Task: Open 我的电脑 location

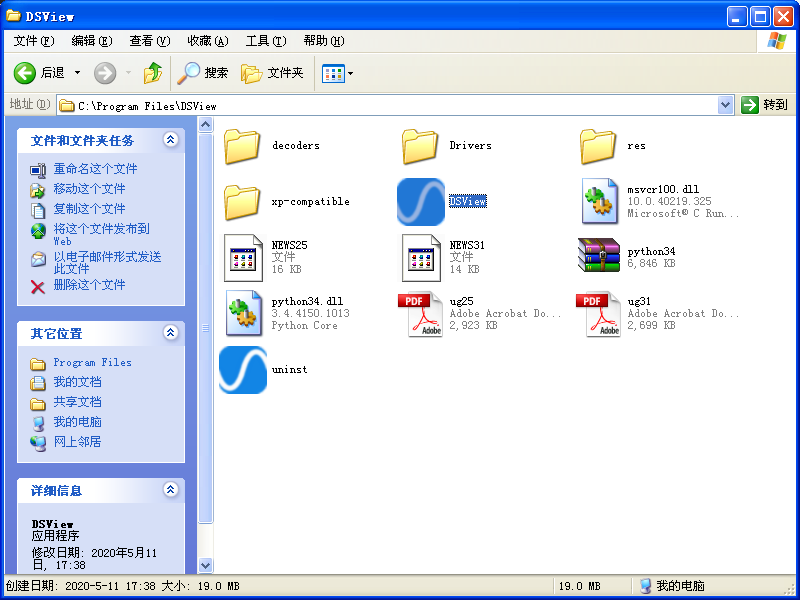Action: 78,422
